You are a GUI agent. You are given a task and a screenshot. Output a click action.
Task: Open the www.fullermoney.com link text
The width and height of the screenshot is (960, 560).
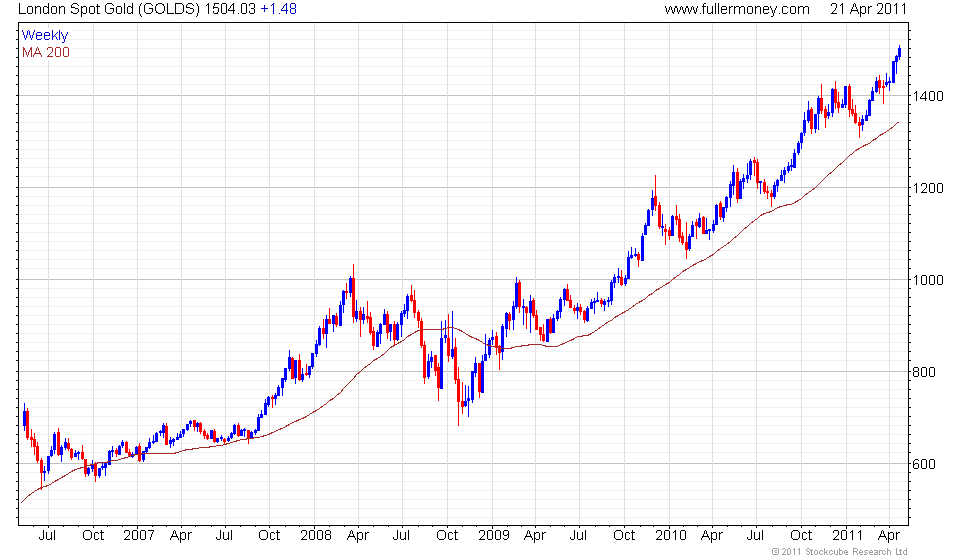[737, 9]
